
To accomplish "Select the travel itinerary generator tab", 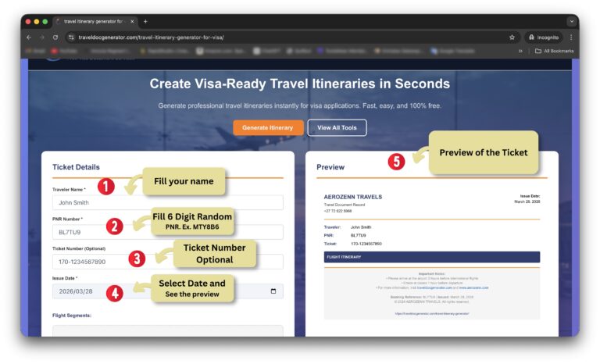I will [95, 22].
